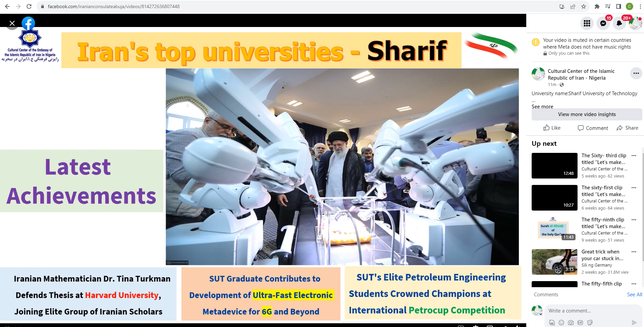Open options for the sixty-first clip

click(634, 188)
